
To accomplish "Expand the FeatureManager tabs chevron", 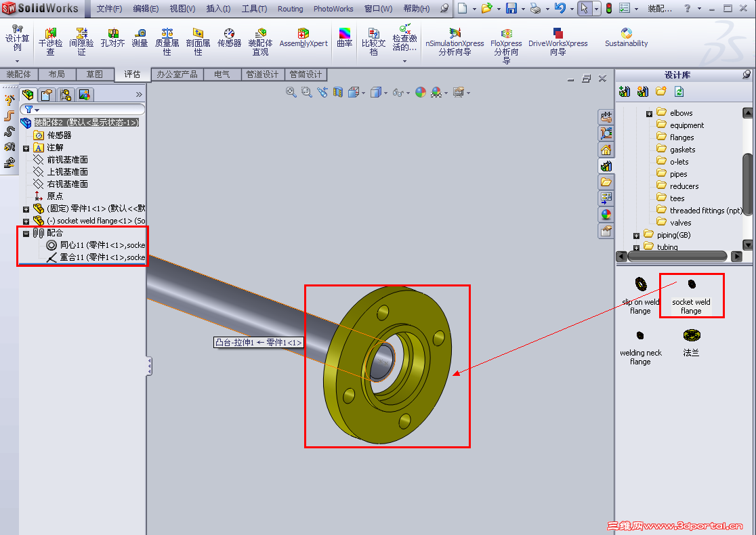I will [x=139, y=94].
